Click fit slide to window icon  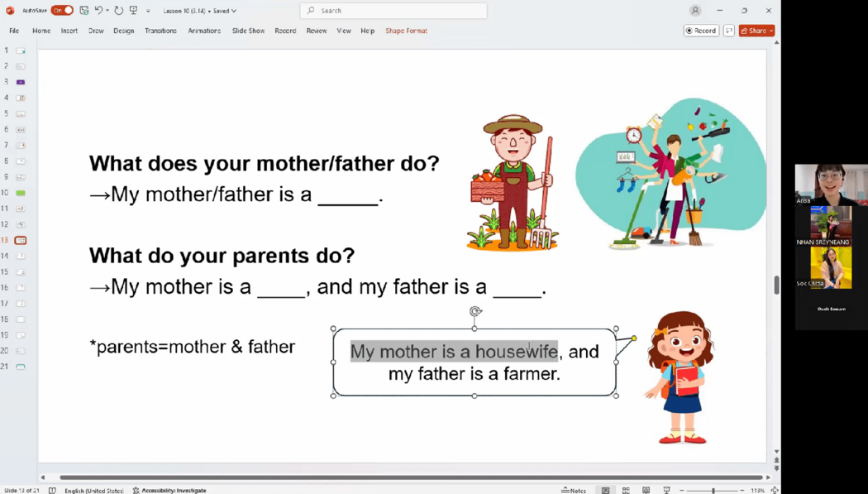tap(775, 490)
